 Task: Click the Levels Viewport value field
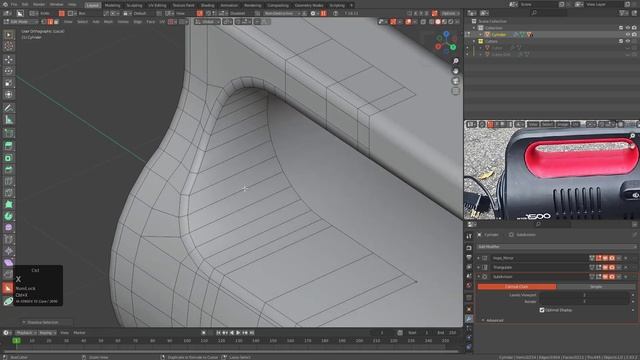[x=585, y=295]
